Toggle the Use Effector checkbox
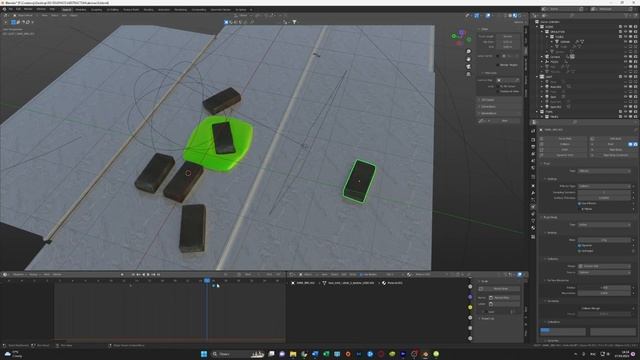Screen dimensions: 640x360 (x=579, y=203)
